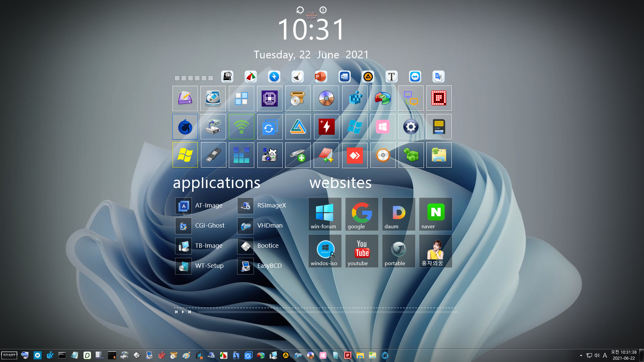This screenshot has width=644, height=362.
Task: Click the music player progress bar
Action: 328,312
